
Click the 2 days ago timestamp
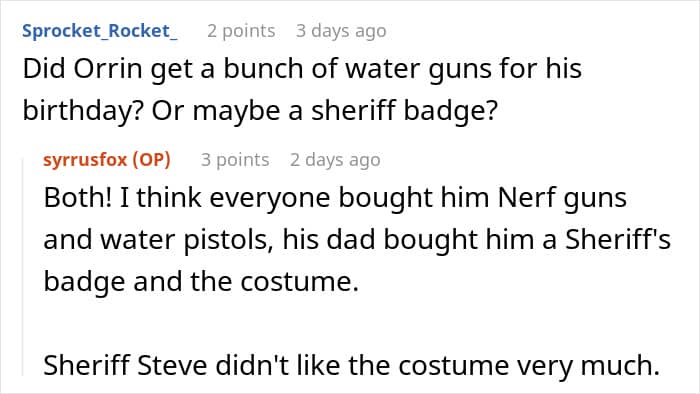pyautogui.click(x=335, y=160)
